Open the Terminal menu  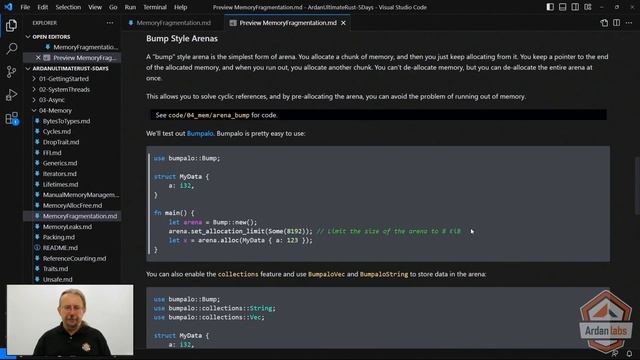pyautogui.click(x=155, y=7)
